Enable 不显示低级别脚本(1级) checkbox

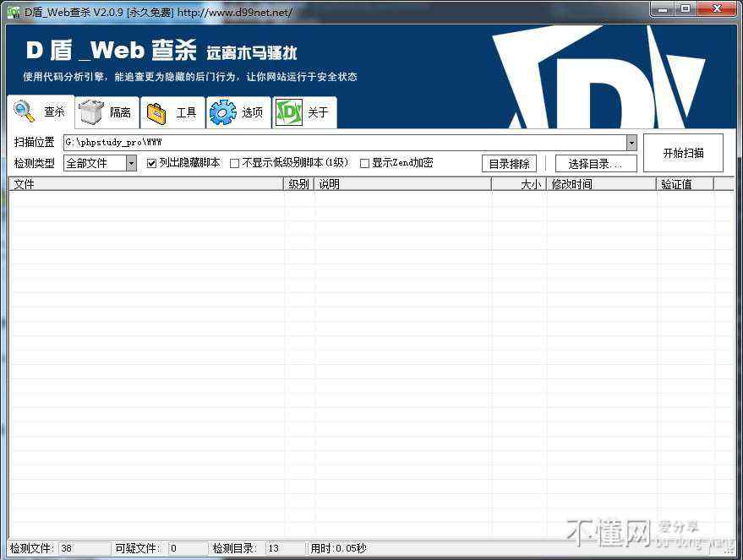[234, 163]
